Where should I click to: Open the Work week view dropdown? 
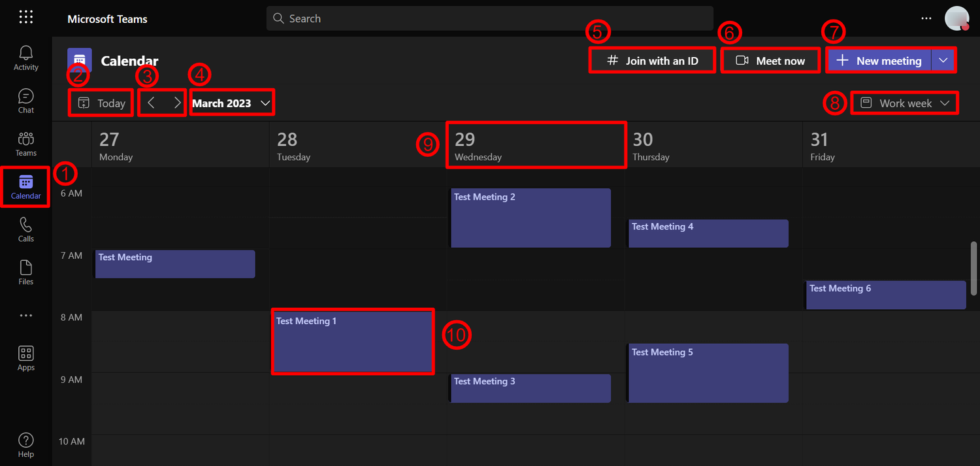[905, 103]
